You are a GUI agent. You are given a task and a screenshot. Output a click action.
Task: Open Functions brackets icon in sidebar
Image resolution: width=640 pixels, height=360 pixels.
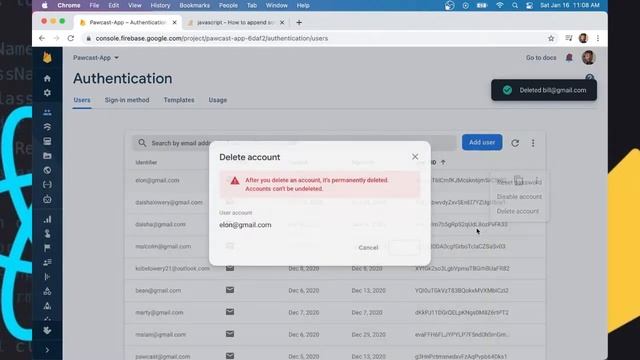pyautogui.click(x=47, y=184)
